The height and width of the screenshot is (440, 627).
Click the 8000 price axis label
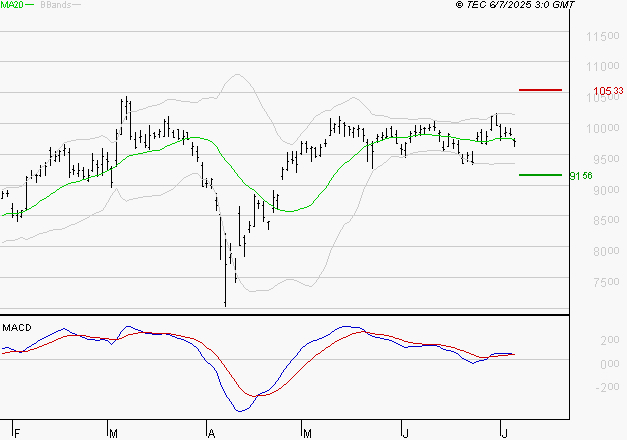click(x=606, y=251)
